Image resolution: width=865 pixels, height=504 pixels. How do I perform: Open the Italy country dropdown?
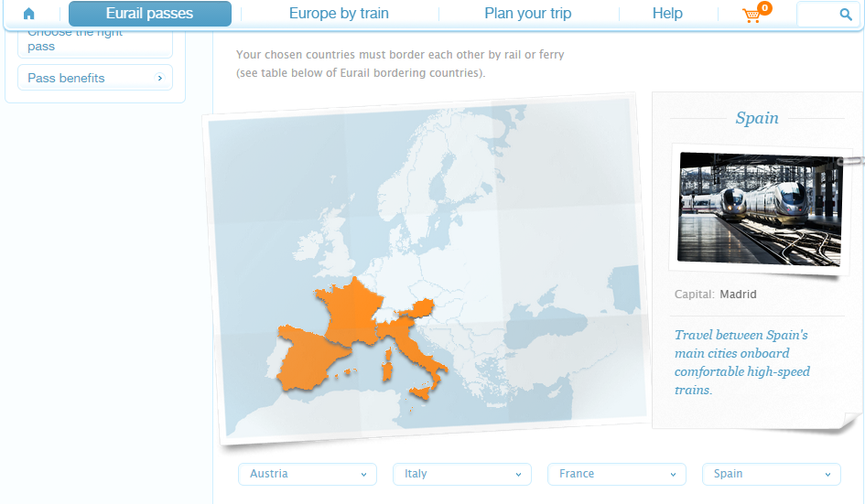[462, 474]
